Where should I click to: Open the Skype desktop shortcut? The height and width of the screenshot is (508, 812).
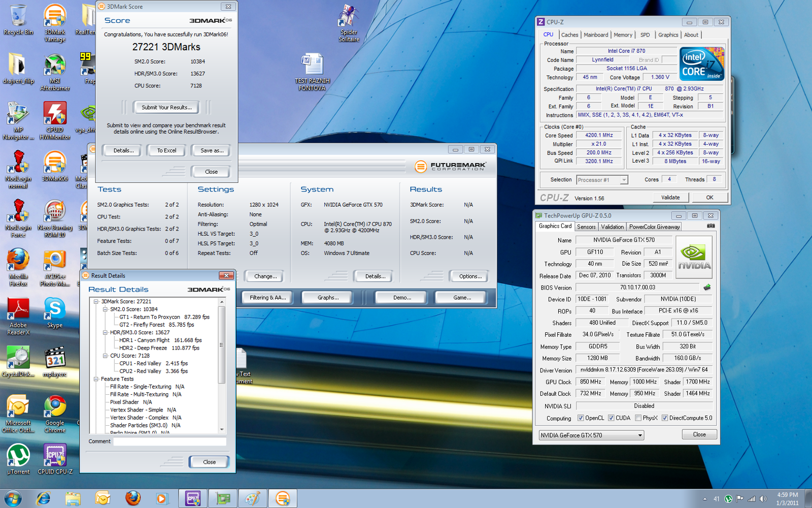point(55,312)
